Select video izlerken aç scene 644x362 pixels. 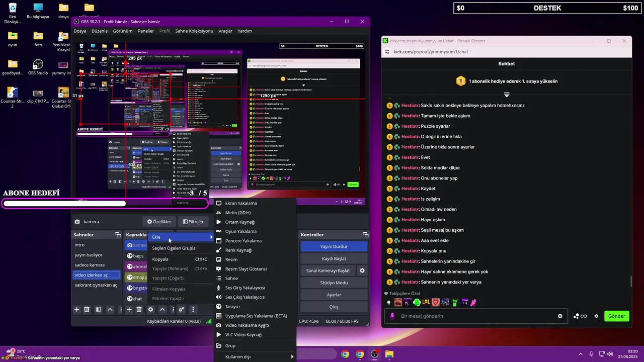pyautogui.click(x=97, y=275)
